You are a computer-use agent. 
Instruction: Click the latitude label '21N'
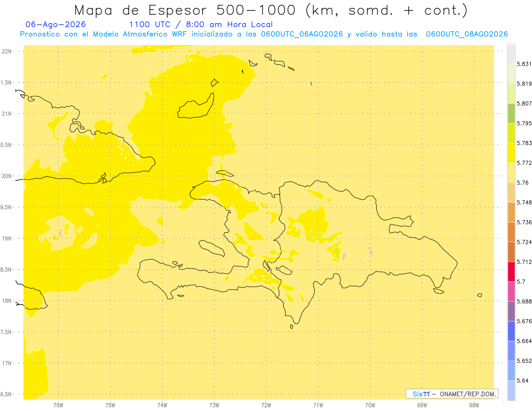[8, 114]
